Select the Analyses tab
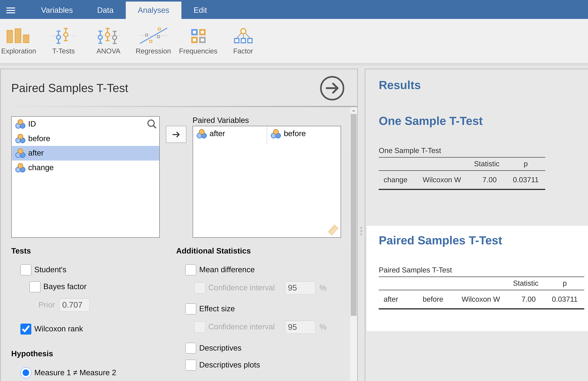The height and width of the screenshot is (381, 588). coord(153,10)
